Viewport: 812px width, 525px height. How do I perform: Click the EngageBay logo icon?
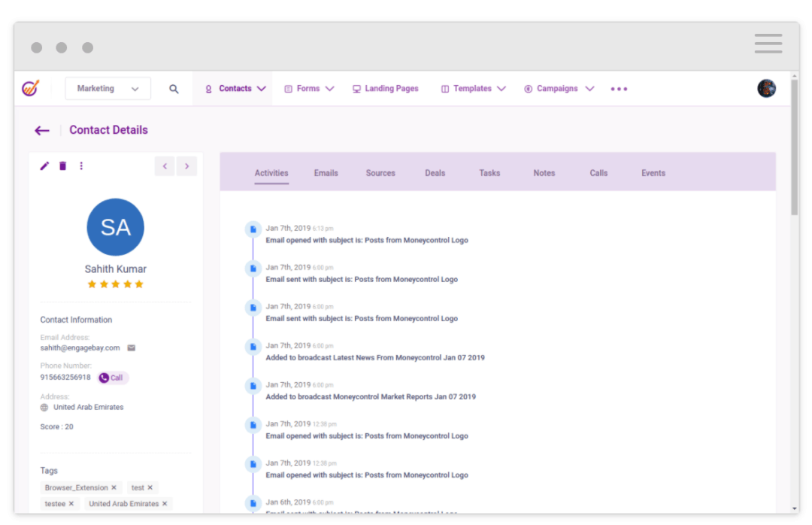point(30,88)
